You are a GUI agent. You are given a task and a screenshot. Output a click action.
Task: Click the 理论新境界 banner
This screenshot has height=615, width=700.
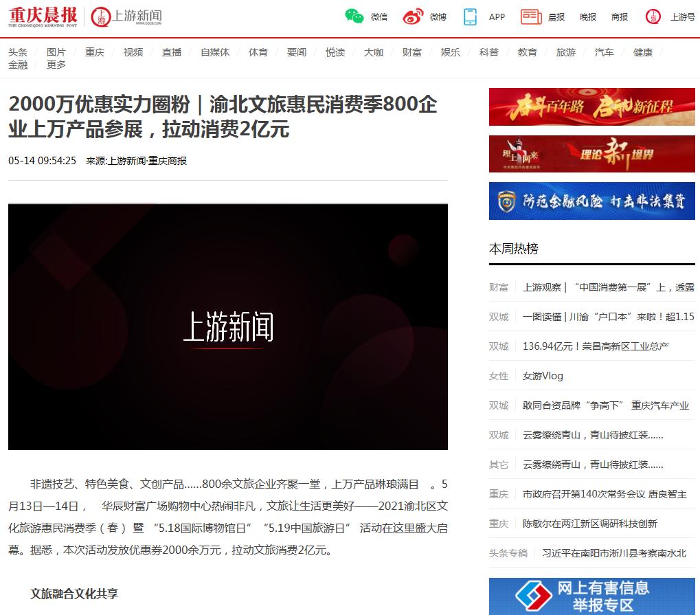(592, 155)
